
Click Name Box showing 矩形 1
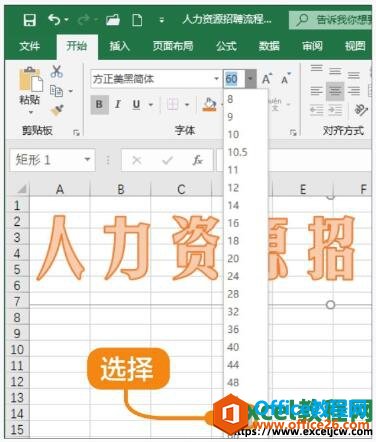coord(46,160)
